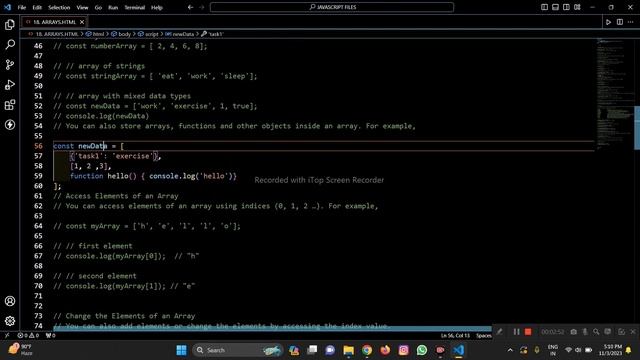Open the recorder zoom magnifier tool
Viewport: 640px width, 360px height.
pyautogui.click(x=596, y=332)
